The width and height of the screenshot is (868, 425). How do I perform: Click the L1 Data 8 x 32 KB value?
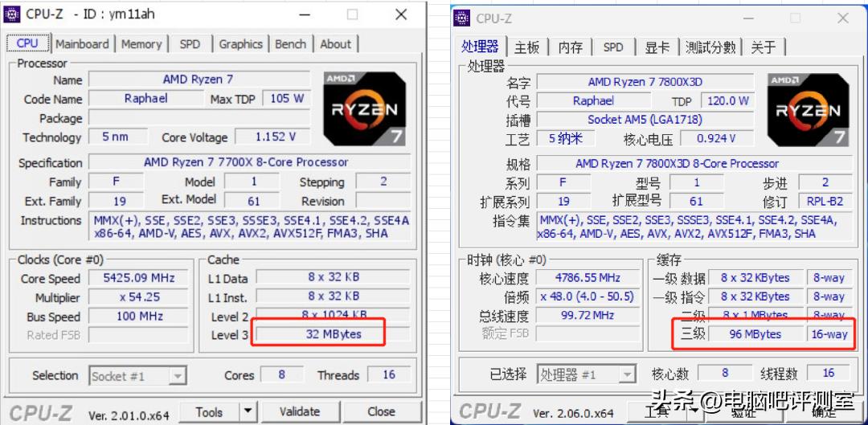click(333, 276)
